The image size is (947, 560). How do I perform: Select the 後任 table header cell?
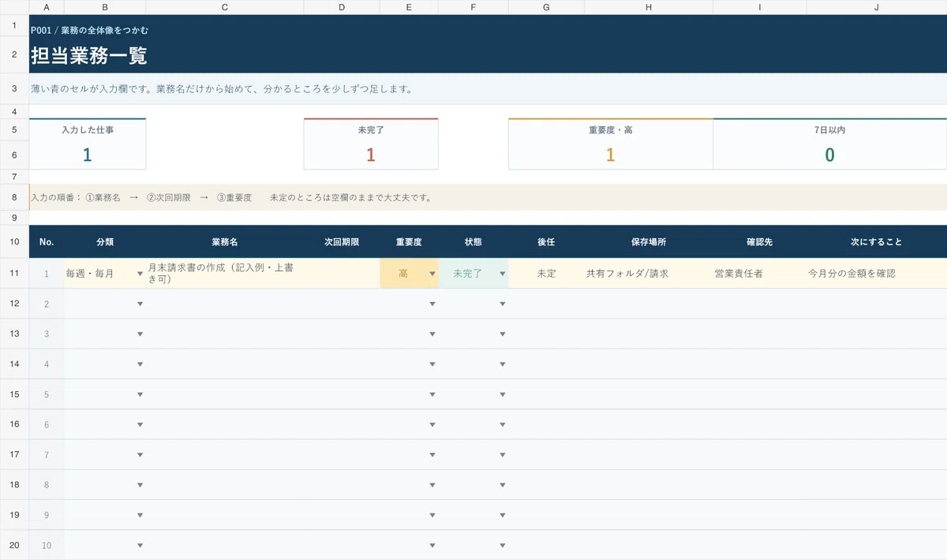[x=546, y=242]
